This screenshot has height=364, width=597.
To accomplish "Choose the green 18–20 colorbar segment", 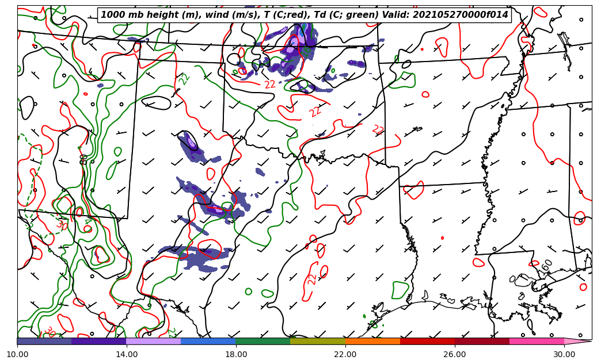I will pyautogui.click(x=263, y=341).
